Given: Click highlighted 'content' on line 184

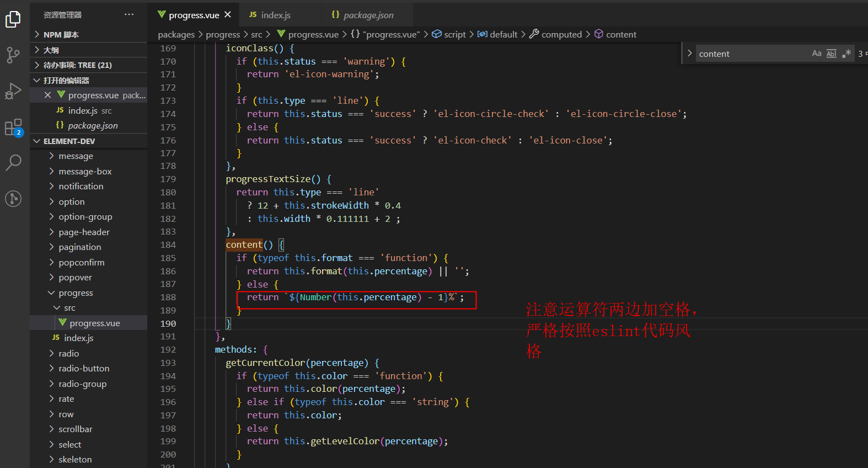Looking at the screenshot, I should point(244,245).
